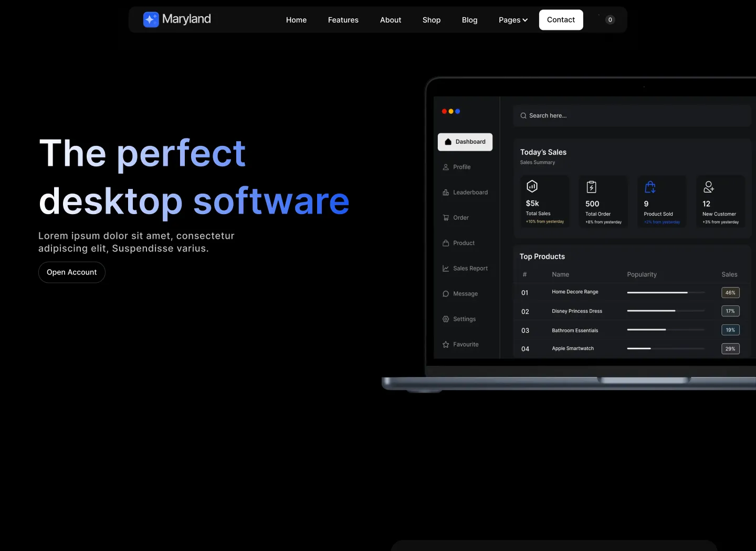The image size is (756, 551).
Task: Select the Dashboard item in the sidebar
Action: tap(465, 142)
